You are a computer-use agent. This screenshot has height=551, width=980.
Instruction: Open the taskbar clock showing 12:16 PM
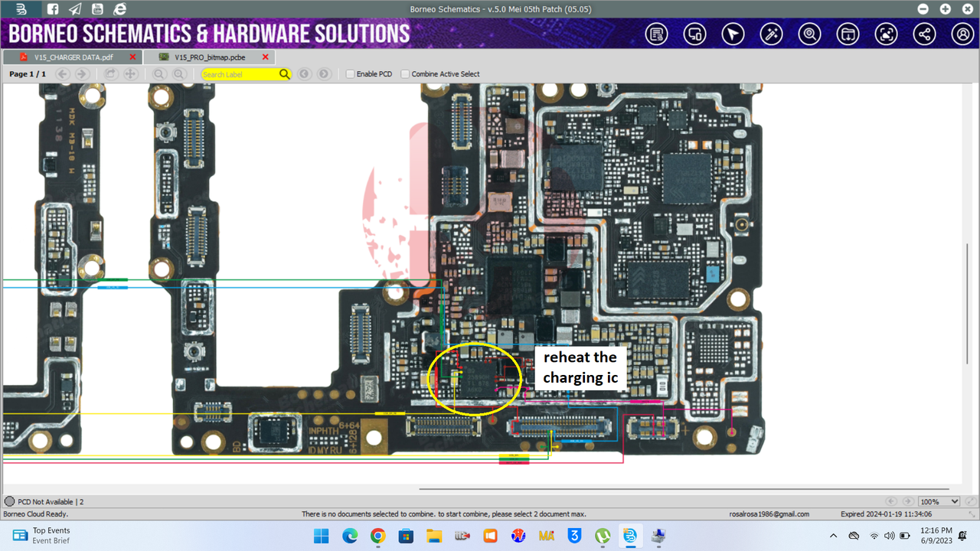click(936, 536)
